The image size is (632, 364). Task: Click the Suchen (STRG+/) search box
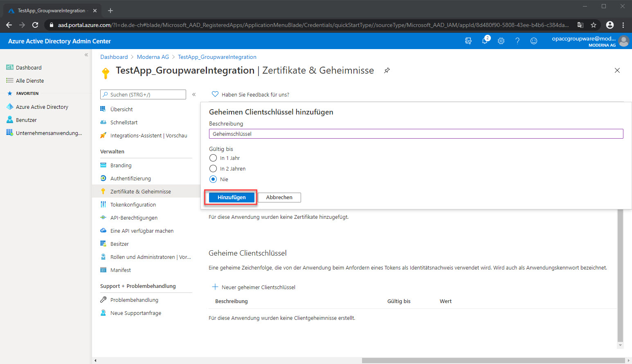point(143,94)
